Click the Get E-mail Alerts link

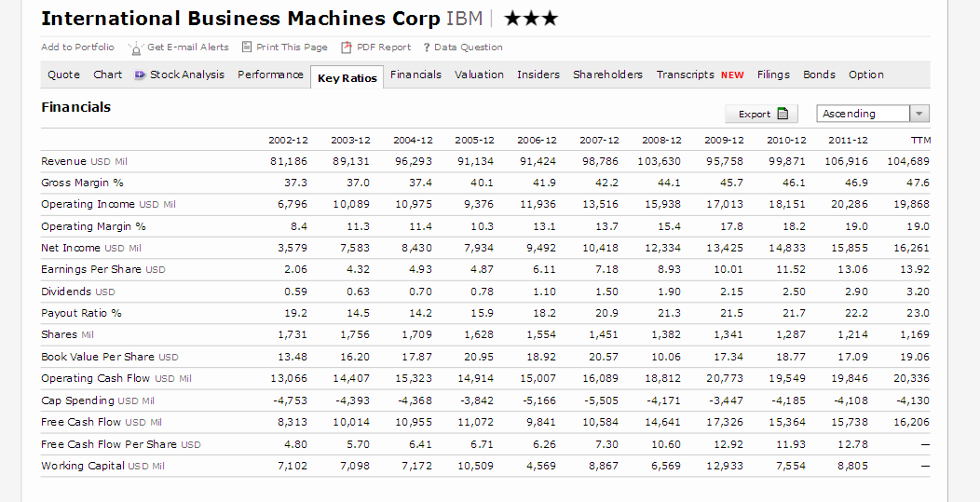pyautogui.click(x=188, y=47)
